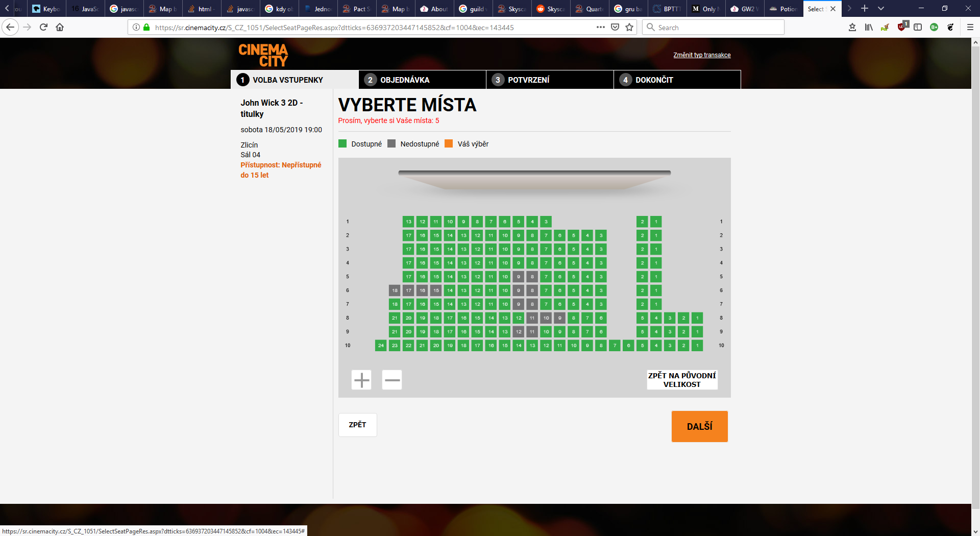Click into the browser Search field

click(x=714, y=27)
